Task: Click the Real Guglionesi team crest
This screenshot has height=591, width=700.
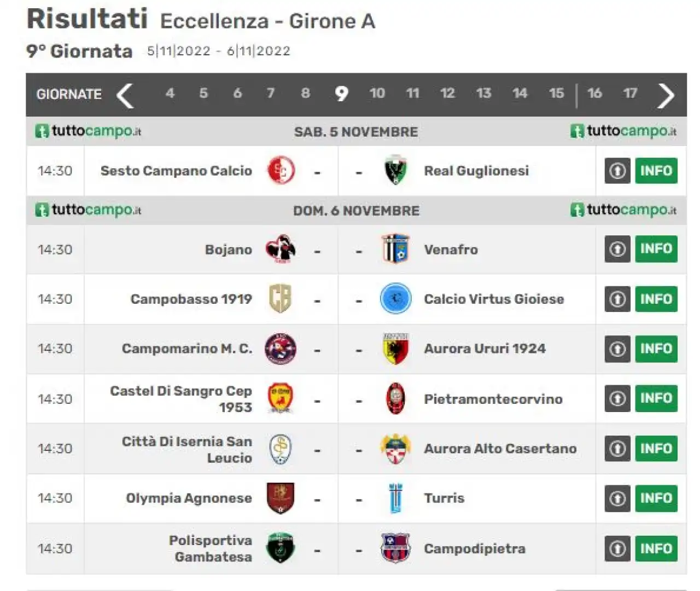Action: (x=395, y=170)
